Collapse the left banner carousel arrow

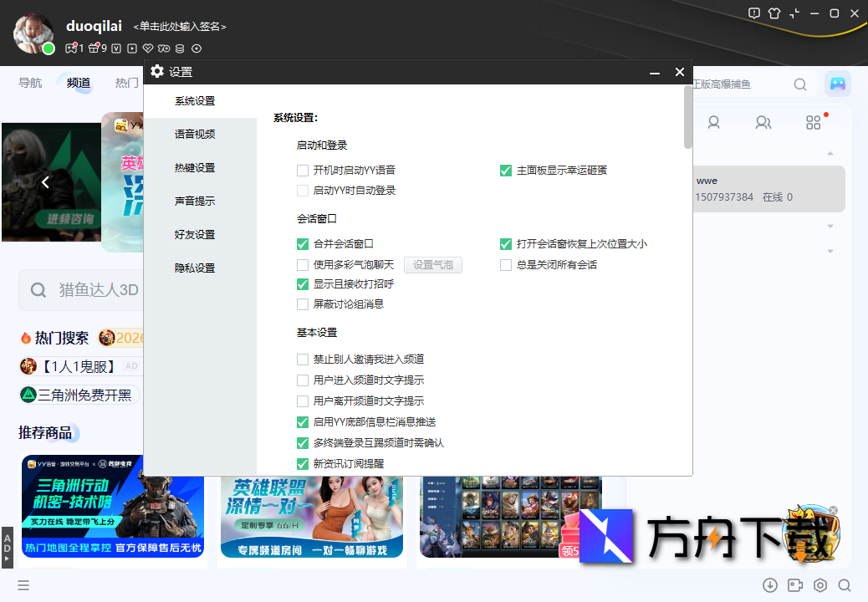pos(45,181)
